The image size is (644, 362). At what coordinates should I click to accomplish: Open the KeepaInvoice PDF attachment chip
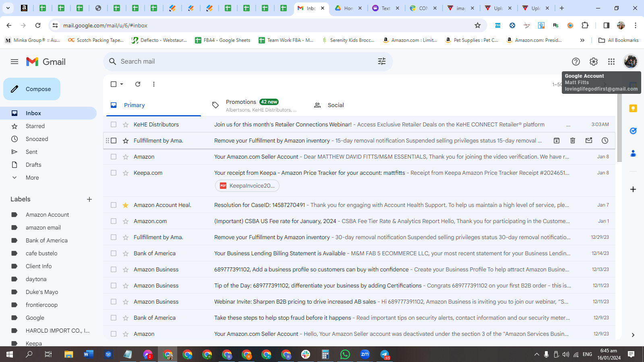[x=247, y=186]
